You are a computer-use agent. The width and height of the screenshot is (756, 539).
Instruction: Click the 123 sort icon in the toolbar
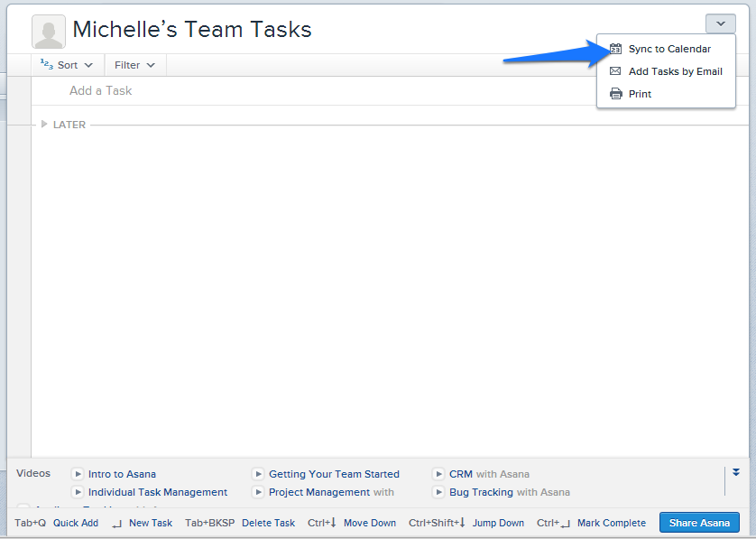(x=47, y=64)
